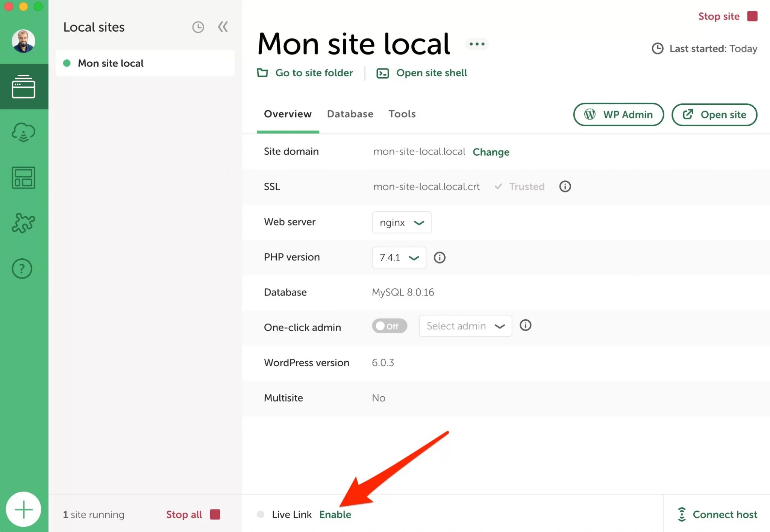Click terminal icon by Open site shell
Screen dimensions: 770x532
(383, 73)
